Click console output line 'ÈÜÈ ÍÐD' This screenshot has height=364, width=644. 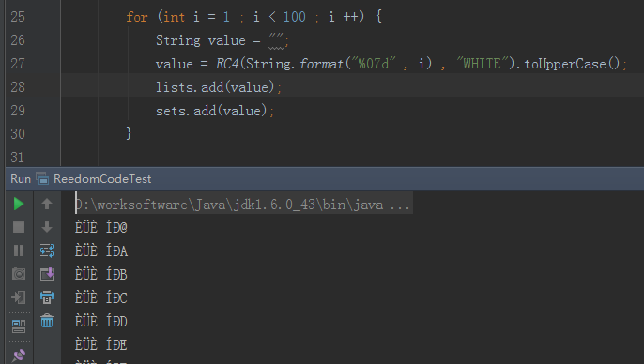coord(101,321)
